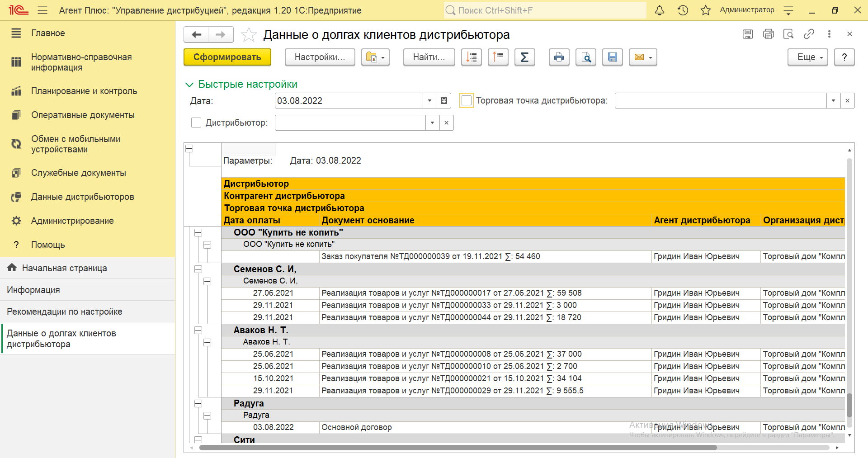The image size is (868, 458).
Task: Clear the Дистрибьютор field
Action: [x=446, y=123]
